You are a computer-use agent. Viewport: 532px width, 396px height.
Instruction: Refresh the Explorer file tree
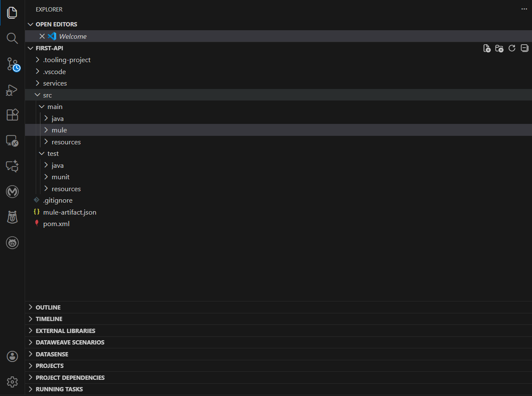[x=512, y=48]
